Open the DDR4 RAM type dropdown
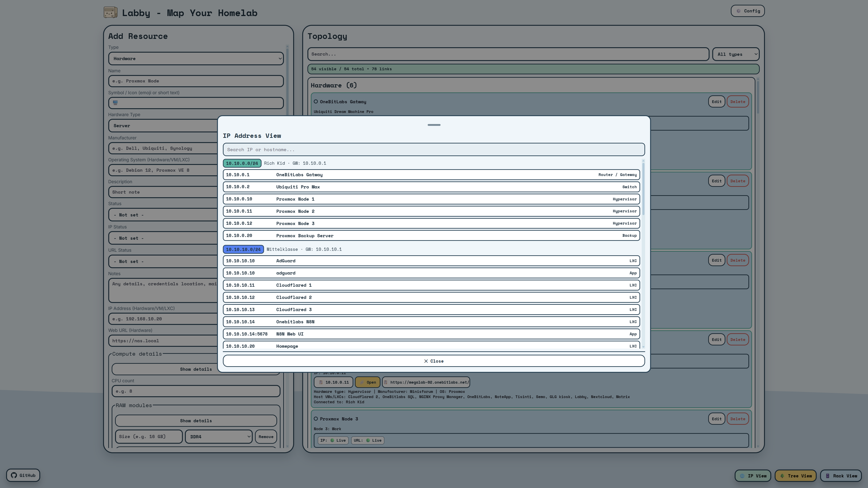 [x=219, y=436]
